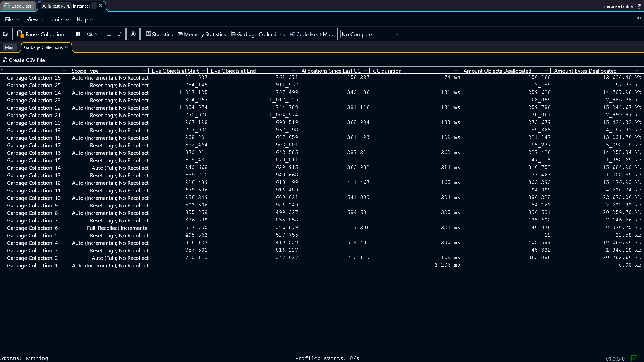
Task: Click the clock with cursor icon
Action: pyautogui.click(x=90, y=34)
